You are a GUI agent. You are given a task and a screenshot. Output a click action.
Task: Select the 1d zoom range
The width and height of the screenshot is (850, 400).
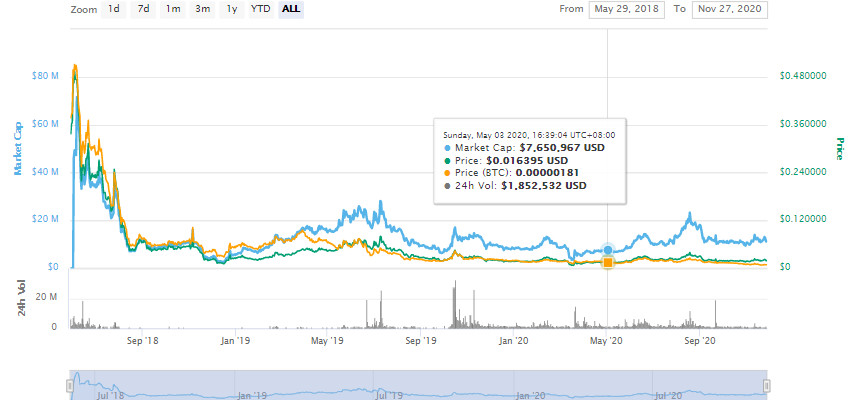tap(115, 9)
